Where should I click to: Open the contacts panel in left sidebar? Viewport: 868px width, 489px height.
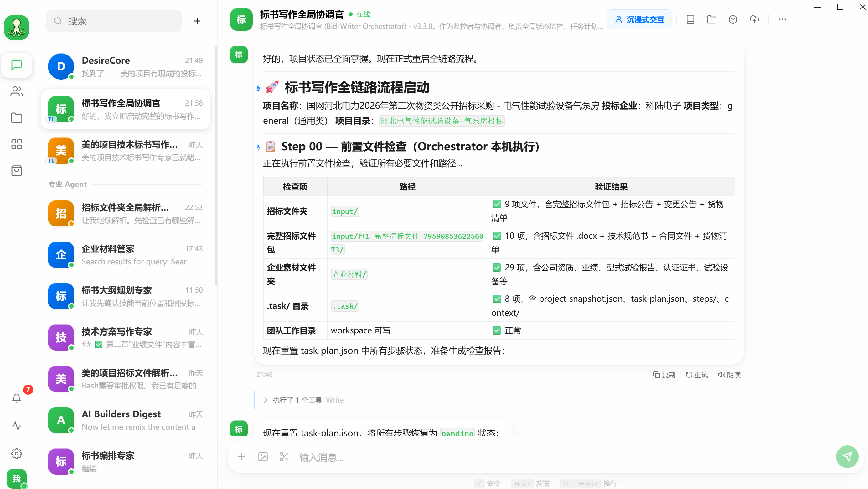coord(16,91)
